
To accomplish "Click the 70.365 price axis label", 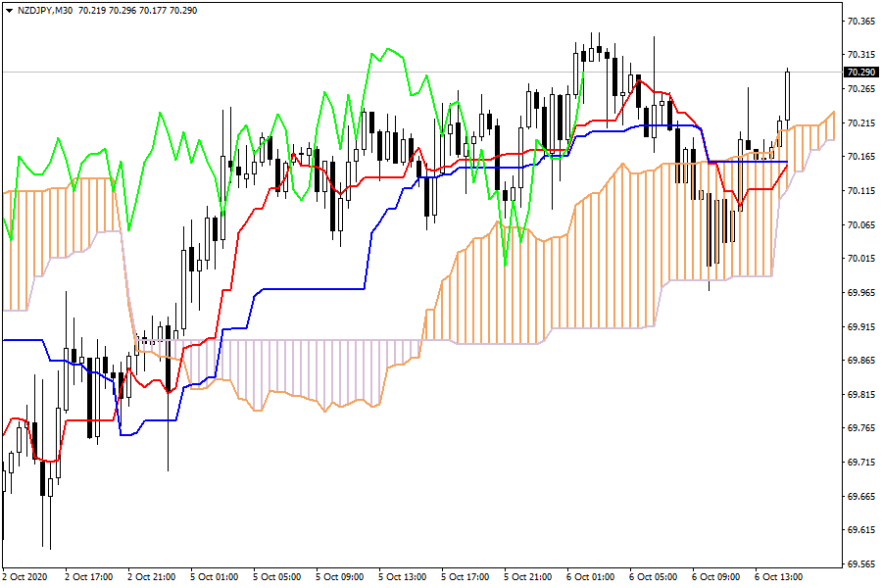I will 860,21.
